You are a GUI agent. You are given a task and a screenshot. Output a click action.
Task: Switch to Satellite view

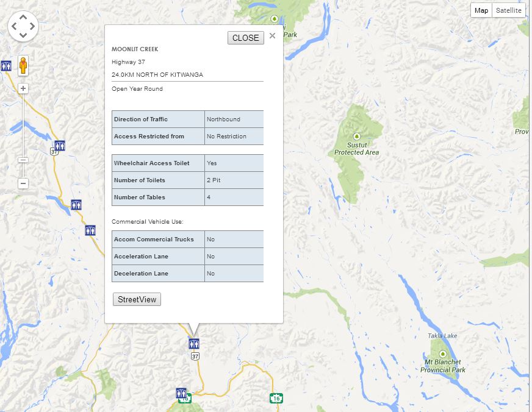(x=508, y=10)
